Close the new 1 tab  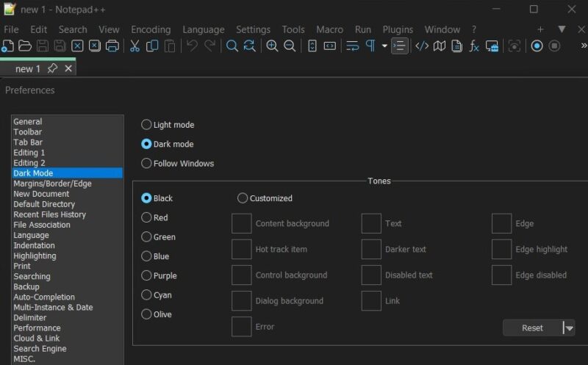click(x=68, y=68)
